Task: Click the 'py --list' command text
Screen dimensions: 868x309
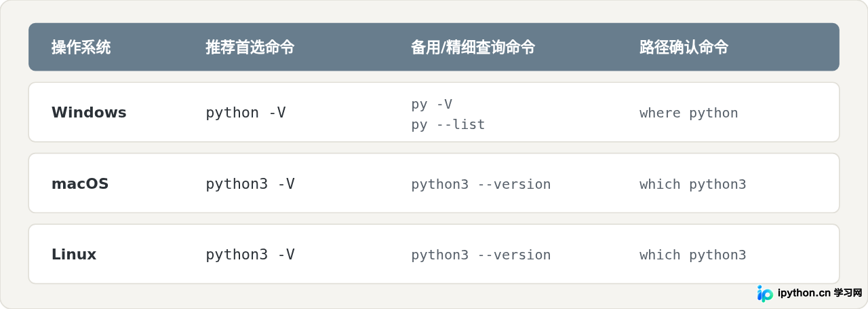Action: (448, 125)
